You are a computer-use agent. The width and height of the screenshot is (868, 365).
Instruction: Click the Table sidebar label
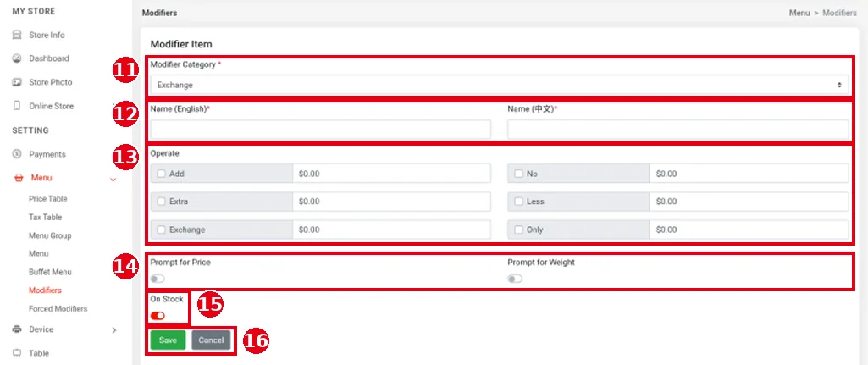39,353
